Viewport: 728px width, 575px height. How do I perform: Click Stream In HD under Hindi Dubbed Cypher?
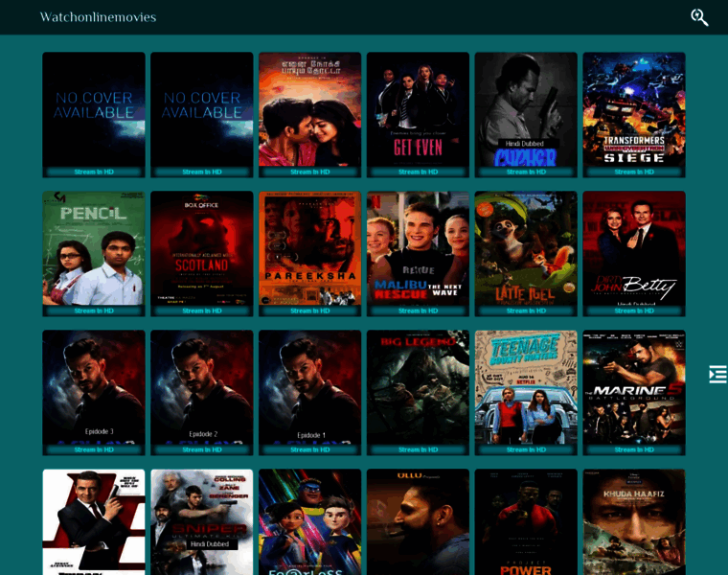click(x=526, y=172)
